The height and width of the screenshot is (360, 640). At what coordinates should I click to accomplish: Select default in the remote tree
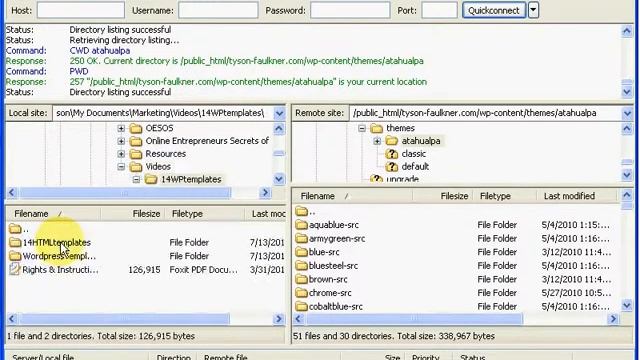[415, 167]
